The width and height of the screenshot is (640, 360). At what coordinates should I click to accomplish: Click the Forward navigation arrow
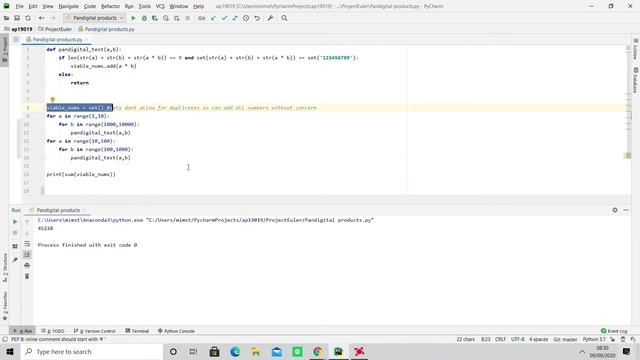click(52, 18)
